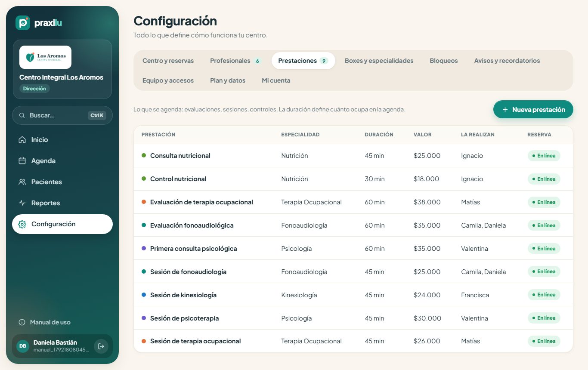This screenshot has height=370, width=588.
Task: Click the Centro Integral Los Aromos name
Action: pyautogui.click(x=61, y=77)
